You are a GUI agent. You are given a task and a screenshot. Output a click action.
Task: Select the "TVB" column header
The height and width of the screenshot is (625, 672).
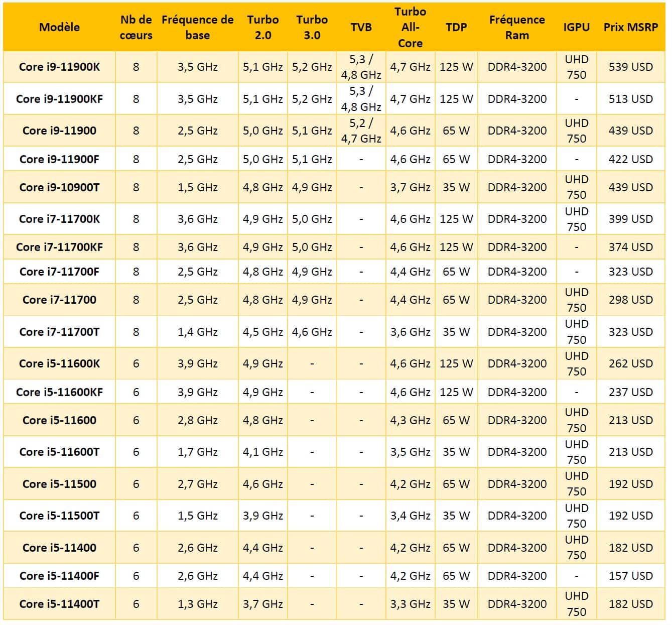[361, 27]
